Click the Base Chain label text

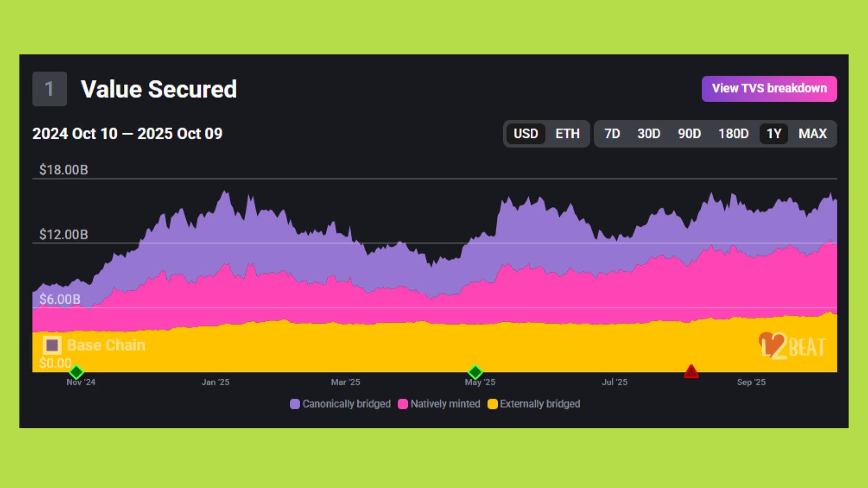point(106,345)
